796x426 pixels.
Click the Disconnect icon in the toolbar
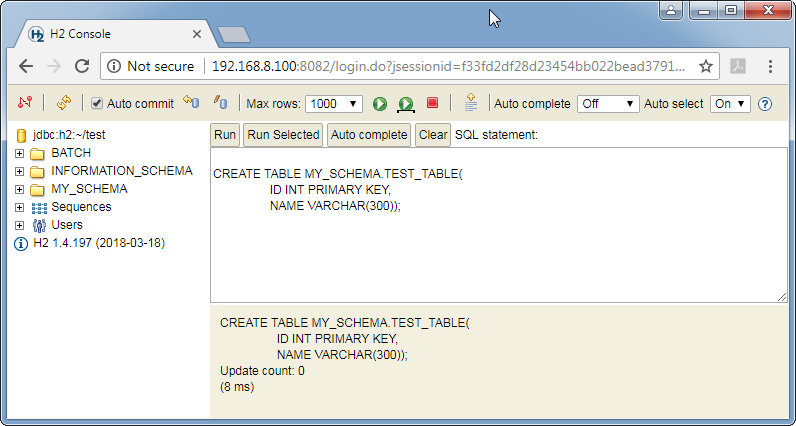pyautogui.click(x=26, y=103)
